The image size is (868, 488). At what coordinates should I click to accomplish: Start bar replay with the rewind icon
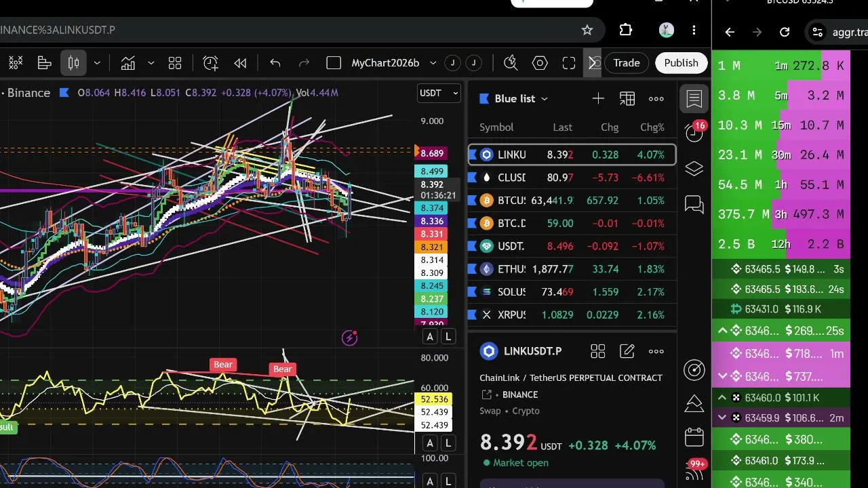(x=240, y=63)
